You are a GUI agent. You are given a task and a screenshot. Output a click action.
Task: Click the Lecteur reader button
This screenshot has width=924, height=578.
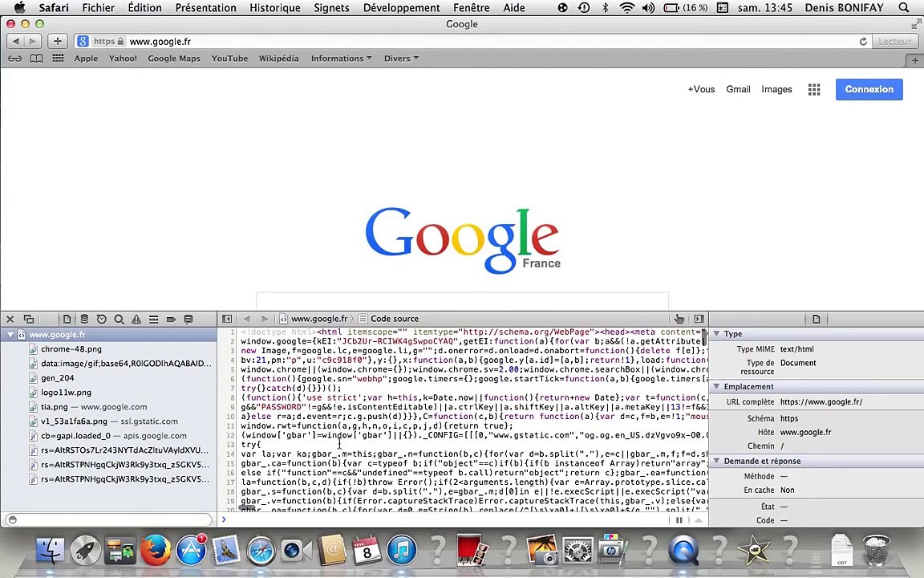[x=894, y=41]
